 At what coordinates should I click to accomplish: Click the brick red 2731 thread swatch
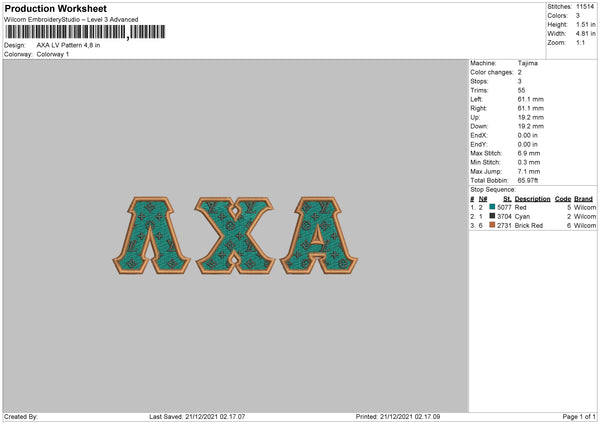[x=492, y=225]
